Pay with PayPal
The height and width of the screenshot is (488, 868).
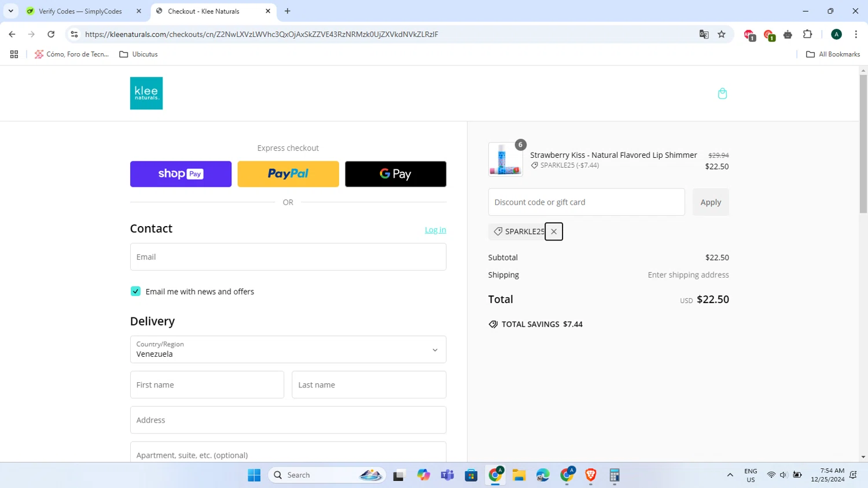click(288, 174)
